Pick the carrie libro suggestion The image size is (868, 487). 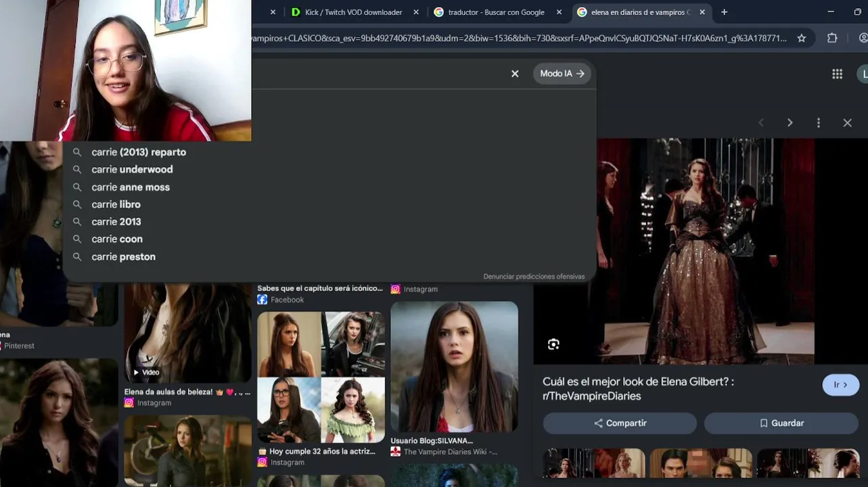click(116, 204)
